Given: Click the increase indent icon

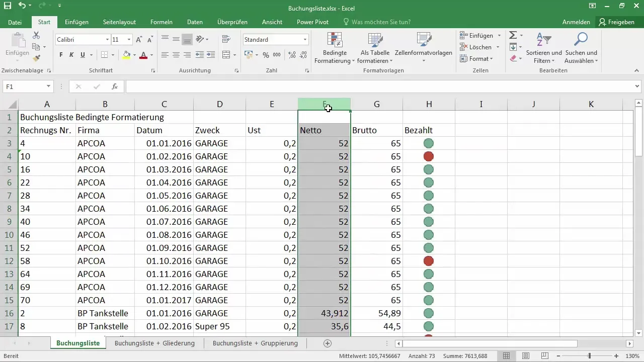Looking at the screenshot, I should [212, 55].
